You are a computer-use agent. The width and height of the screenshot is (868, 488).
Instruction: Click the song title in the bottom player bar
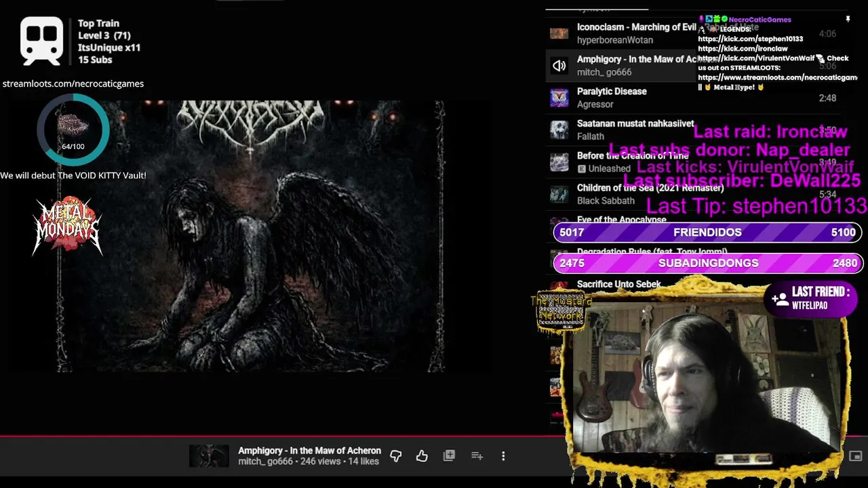[309, 450]
